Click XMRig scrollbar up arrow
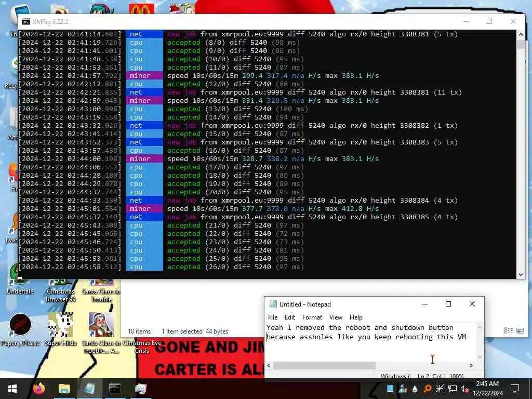Image resolution: width=532 pixels, height=399 pixels. click(x=521, y=34)
